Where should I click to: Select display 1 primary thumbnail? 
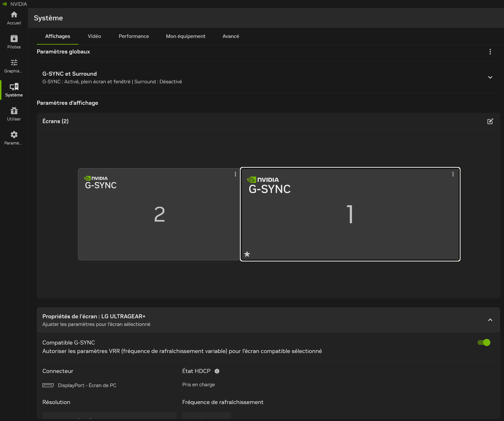[x=350, y=214]
